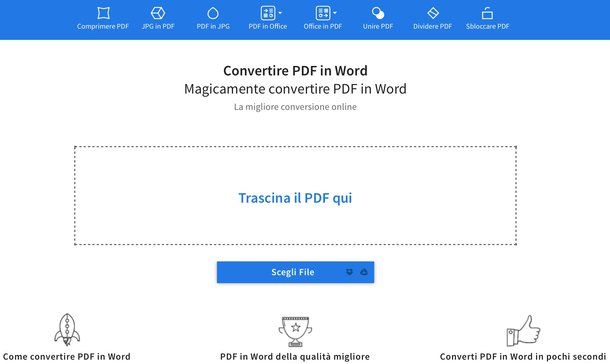This screenshot has width=610, height=364.
Task: Choose the Sbloccare PDF menu label
Action: click(x=487, y=26)
